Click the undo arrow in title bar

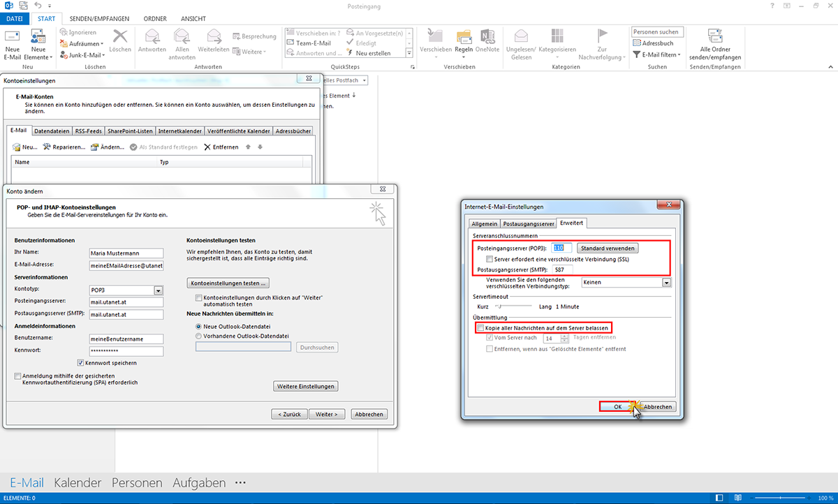click(37, 5)
